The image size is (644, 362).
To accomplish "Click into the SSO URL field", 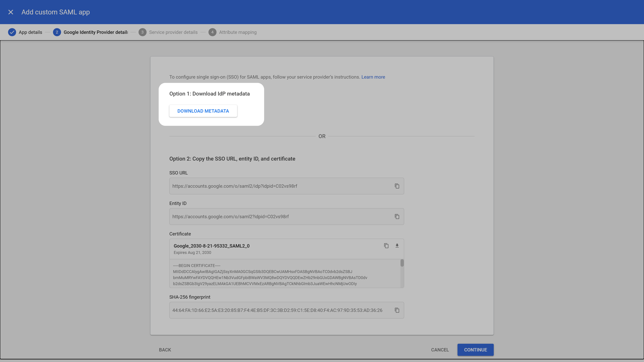I will click(286, 186).
